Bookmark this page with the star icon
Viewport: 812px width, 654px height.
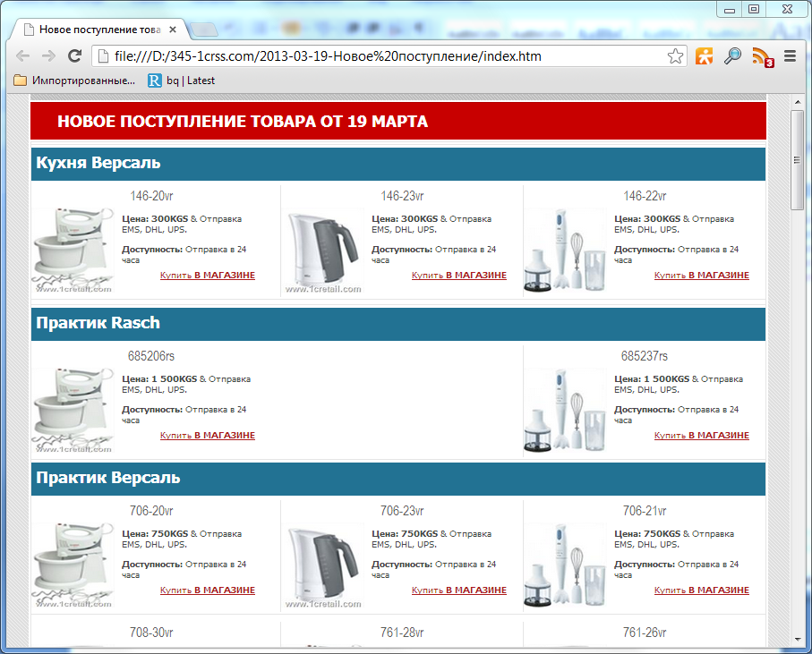675,56
